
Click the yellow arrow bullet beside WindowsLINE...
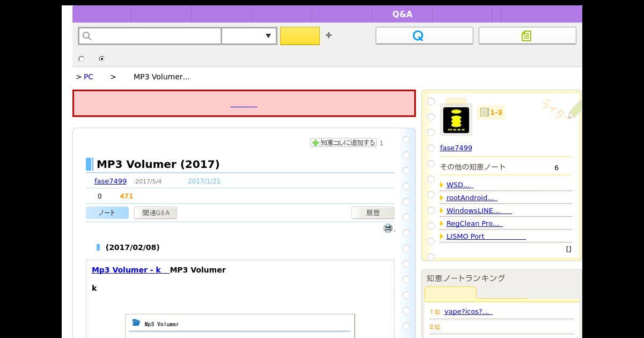(442, 211)
